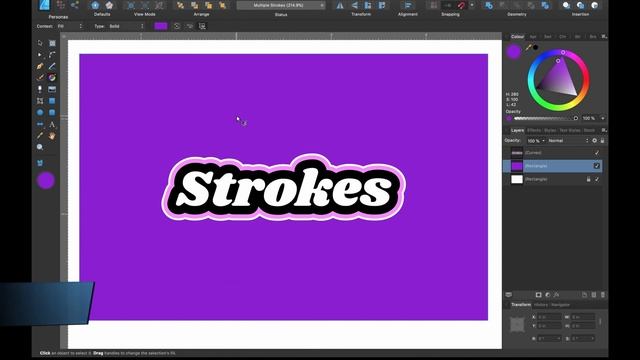Select the Pencil tool
Screen dimensions: 640x360
click(52, 66)
